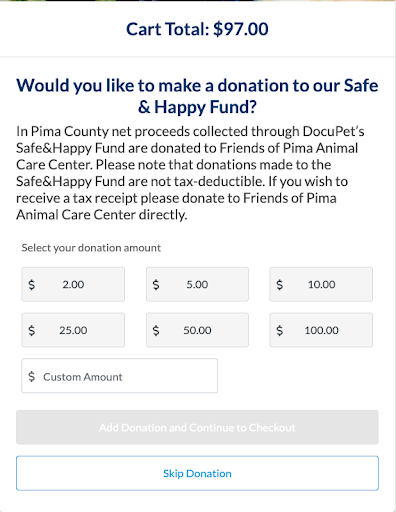Click the dollar sign beside 5.00
This screenshot has height=512, width=396.
tap(156, 285)
